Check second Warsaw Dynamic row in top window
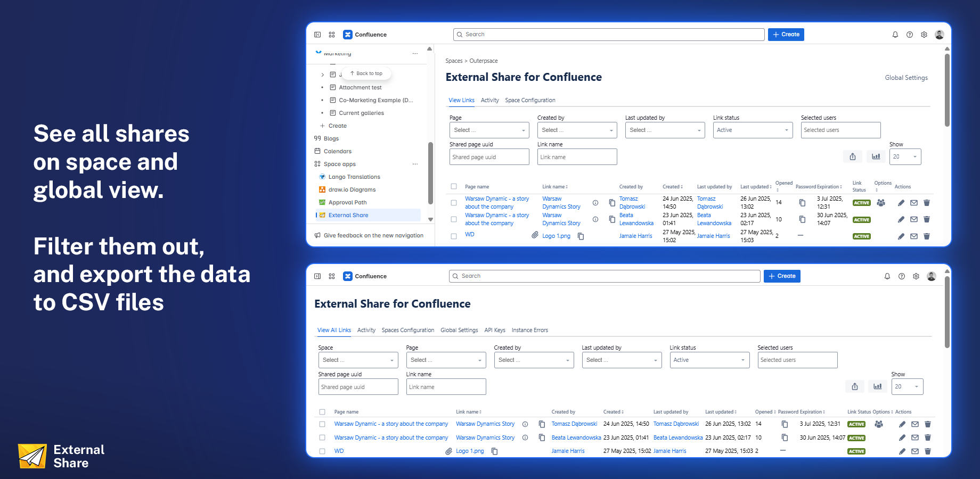Viewport: 980px width, 479px height. click(x=454, y=219)
